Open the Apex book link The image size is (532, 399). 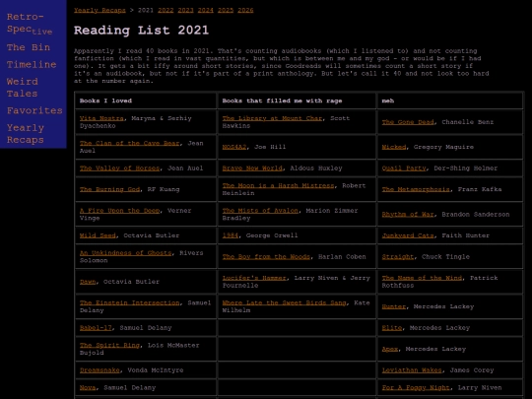pos(390,349)
